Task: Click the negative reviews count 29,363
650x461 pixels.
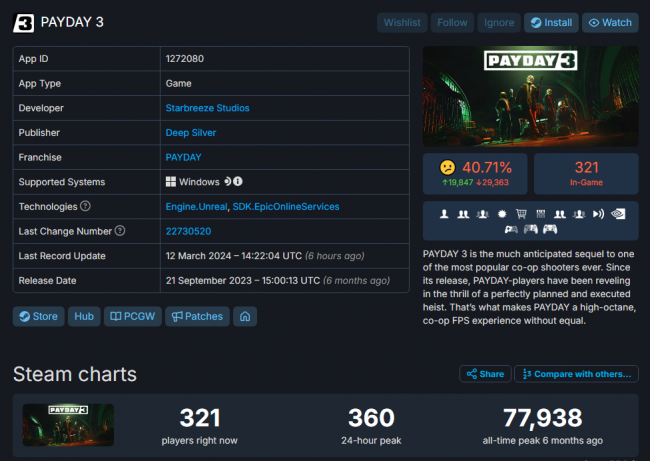Action: tap(492, 182)
